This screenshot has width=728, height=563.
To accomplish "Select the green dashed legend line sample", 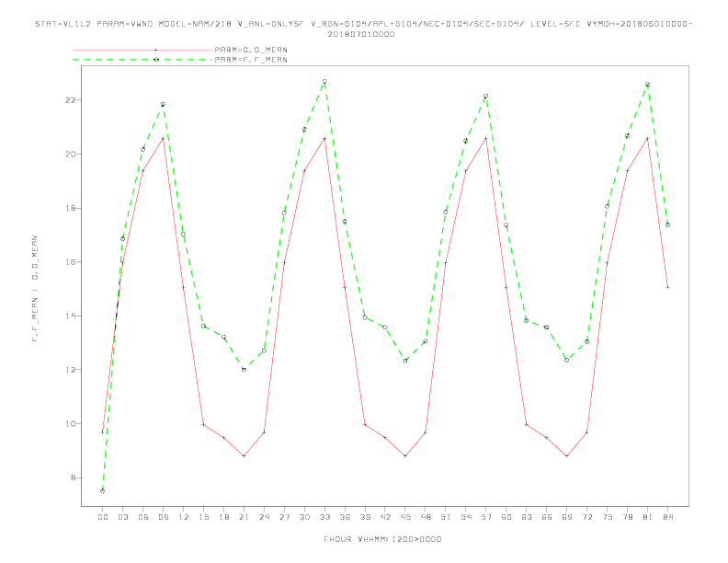I will 142,60.
